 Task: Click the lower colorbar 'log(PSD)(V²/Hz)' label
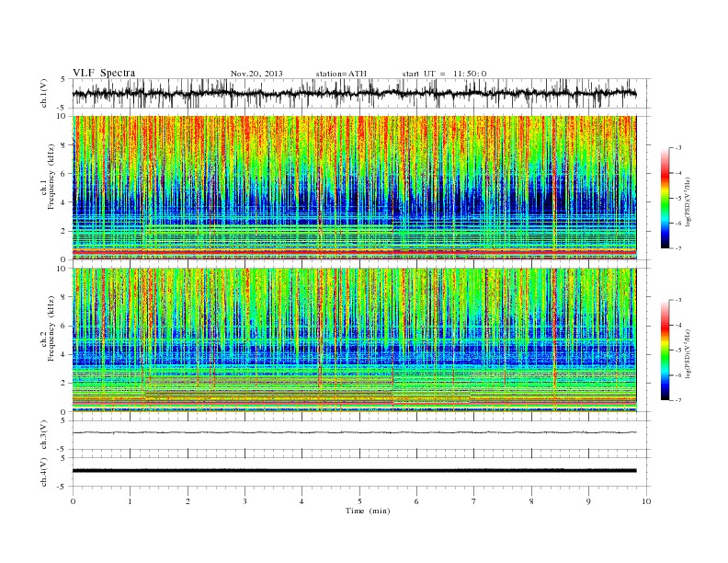[x=688, y=354]
